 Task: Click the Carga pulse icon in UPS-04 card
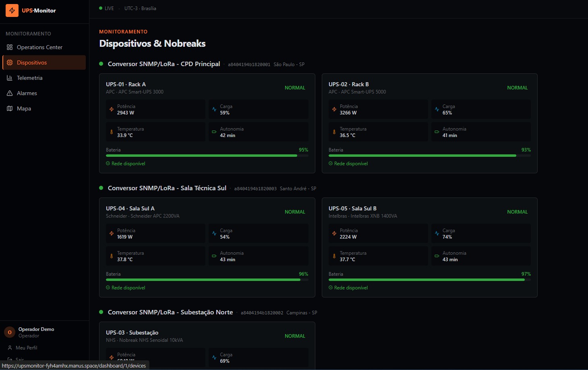point(214,233)
